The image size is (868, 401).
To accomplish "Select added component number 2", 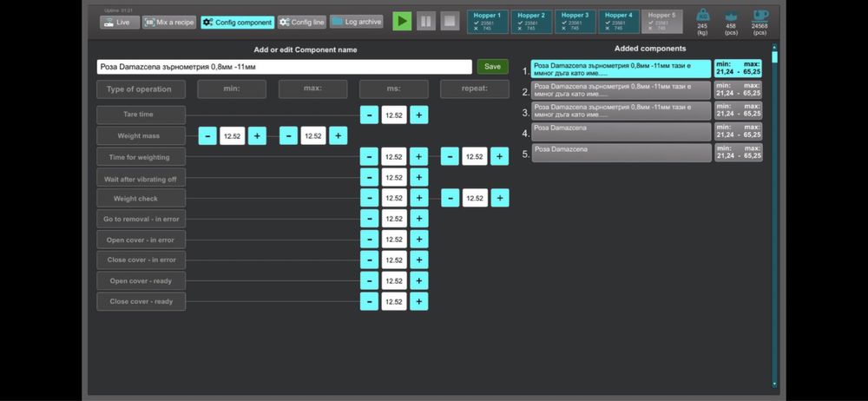I will [x=621, y=89].
